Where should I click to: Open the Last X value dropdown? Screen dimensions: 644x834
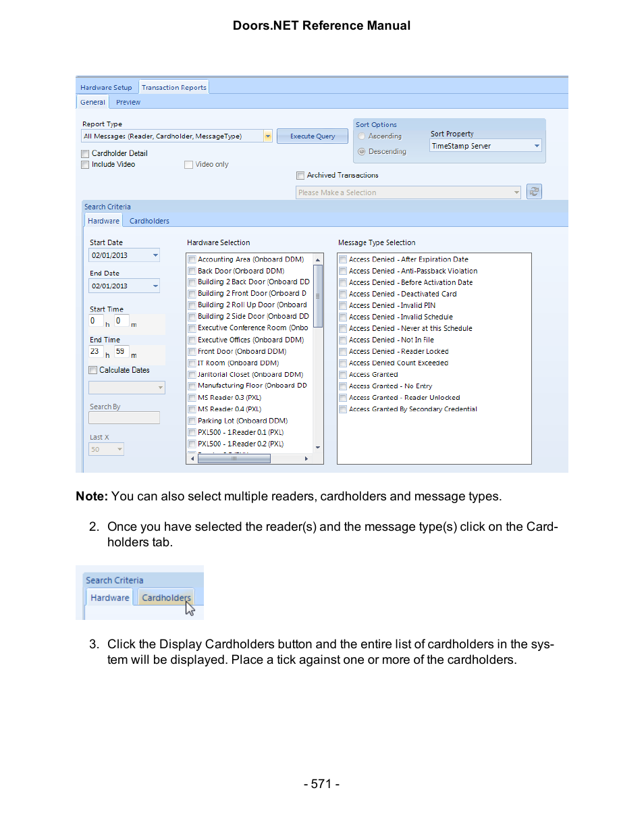(119, 449)
